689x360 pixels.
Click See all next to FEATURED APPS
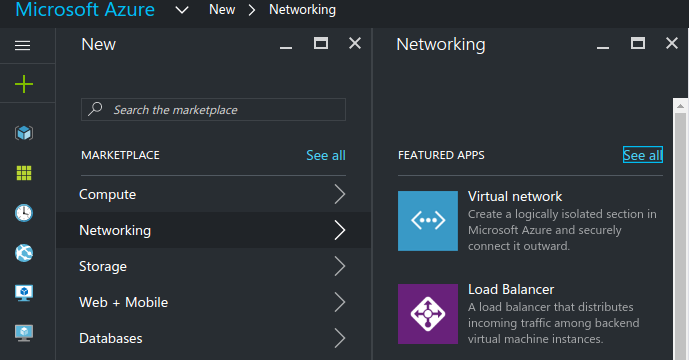[642, 155]
